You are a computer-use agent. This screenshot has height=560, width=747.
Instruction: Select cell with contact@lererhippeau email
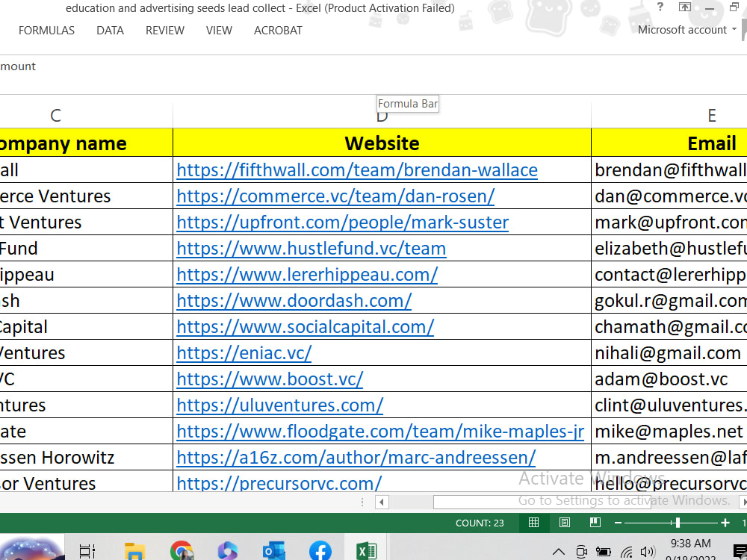(x=669, y=275)
